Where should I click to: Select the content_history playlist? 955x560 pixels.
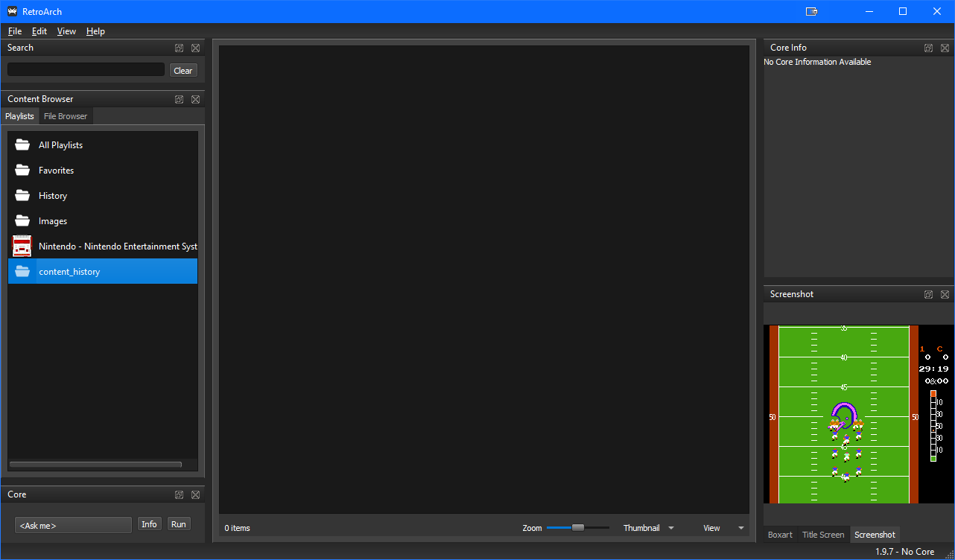point(69,271)
